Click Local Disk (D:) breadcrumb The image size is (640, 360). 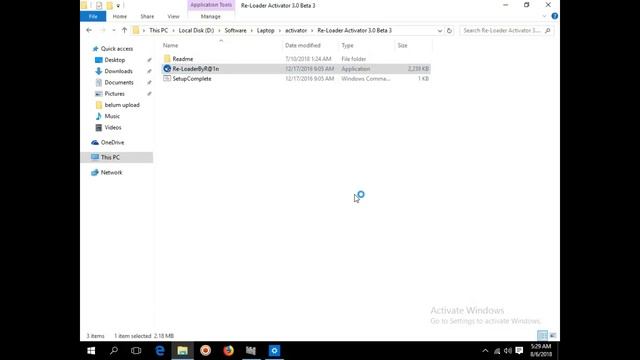click(196, 31)
